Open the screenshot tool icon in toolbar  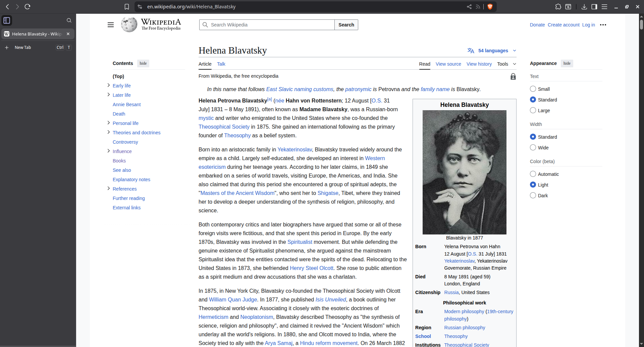pyautogui.click(x=568, y=7)
